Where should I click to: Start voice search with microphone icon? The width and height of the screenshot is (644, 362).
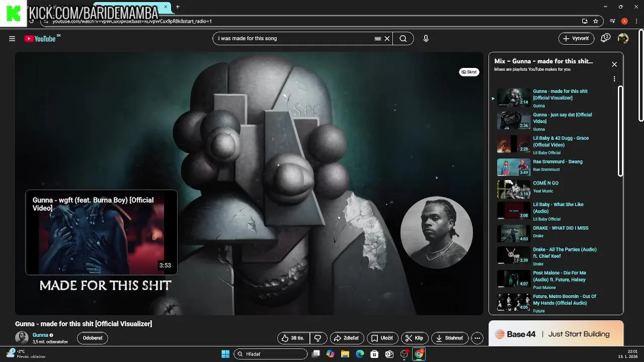pyautogui.click(x=426, y=39)
